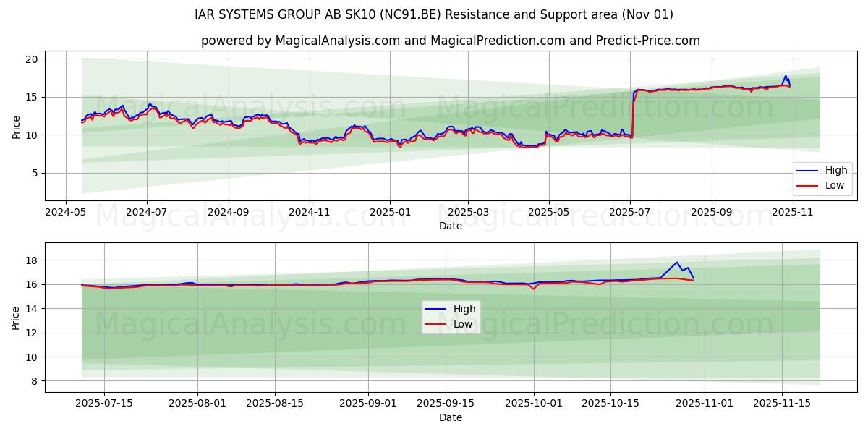Click the '2025-03' x-axis tick label
868x434 pixels.
(x=467, y=213)
